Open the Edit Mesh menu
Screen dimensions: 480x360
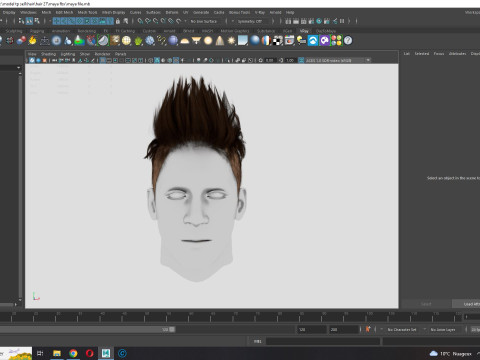pos(64,12)
